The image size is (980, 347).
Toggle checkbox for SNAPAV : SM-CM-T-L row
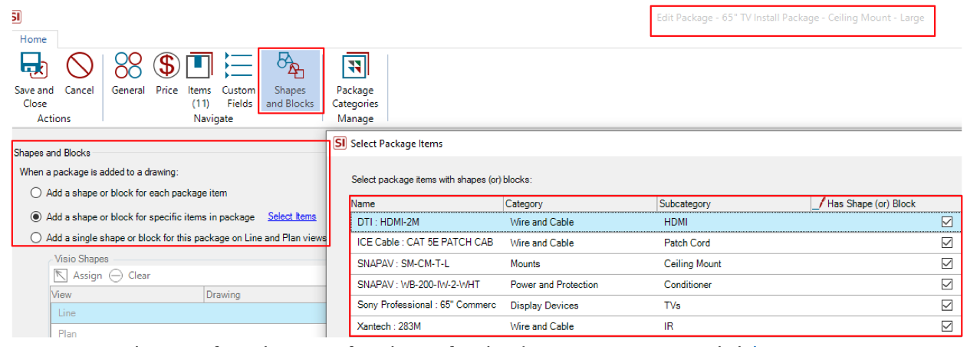[x=947, y=263]
